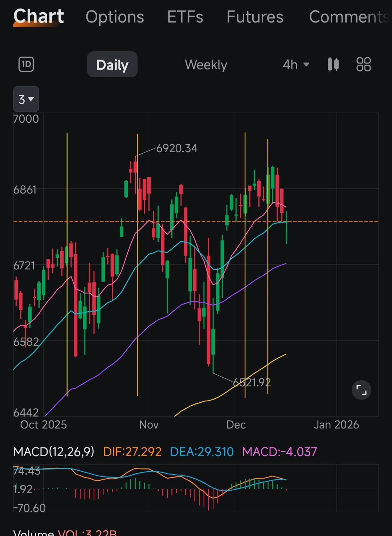Expand the 4h timeframe dropdown
This screenshot has height=536, width=392.
pos(296,65)
